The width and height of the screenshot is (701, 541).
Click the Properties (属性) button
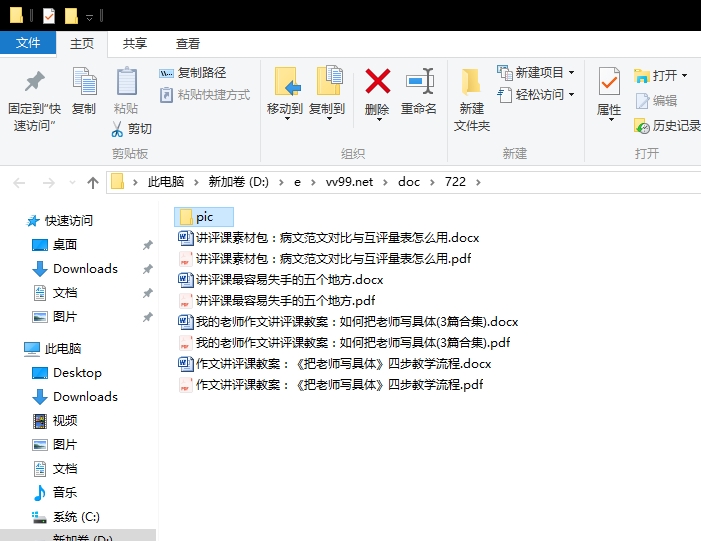[609, 92]
